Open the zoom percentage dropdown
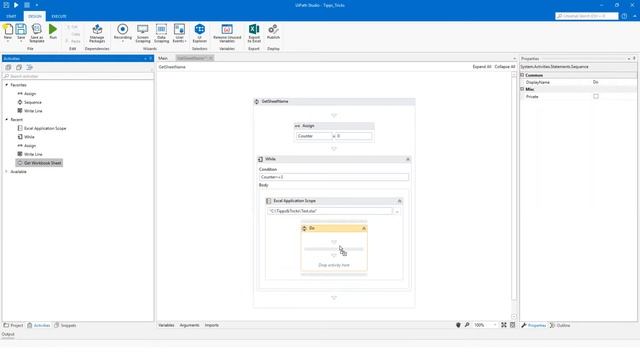This screenshot has width=640, height=360. coord(495,325)
